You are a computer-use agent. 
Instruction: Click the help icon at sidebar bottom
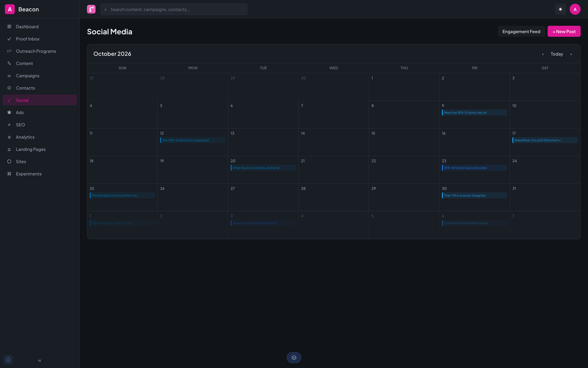[x=8, y=360]
